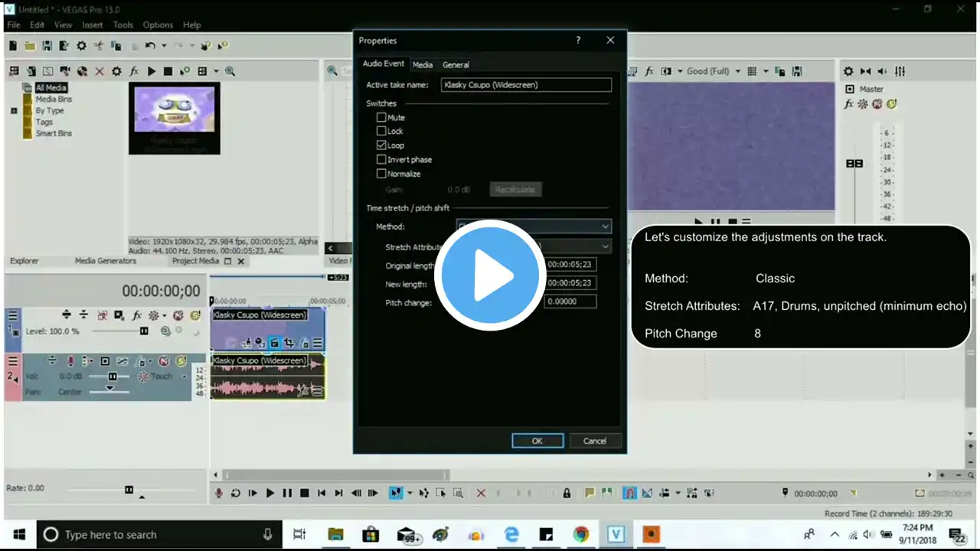Open Master bus settings gear icon
The width and height of the screenshot is (980, 551).
(848, 71)
